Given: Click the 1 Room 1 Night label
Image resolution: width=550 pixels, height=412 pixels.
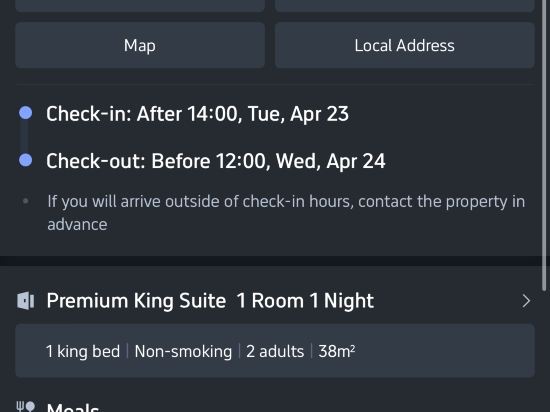Looking at the screenshot, I should click(x=305, y=301).
